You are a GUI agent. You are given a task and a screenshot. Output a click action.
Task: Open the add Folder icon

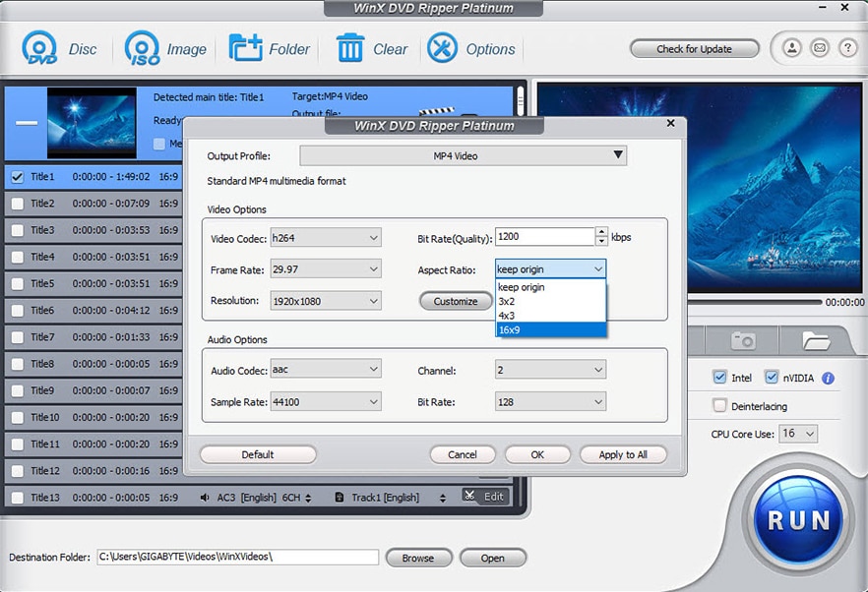tap(245, 48)
